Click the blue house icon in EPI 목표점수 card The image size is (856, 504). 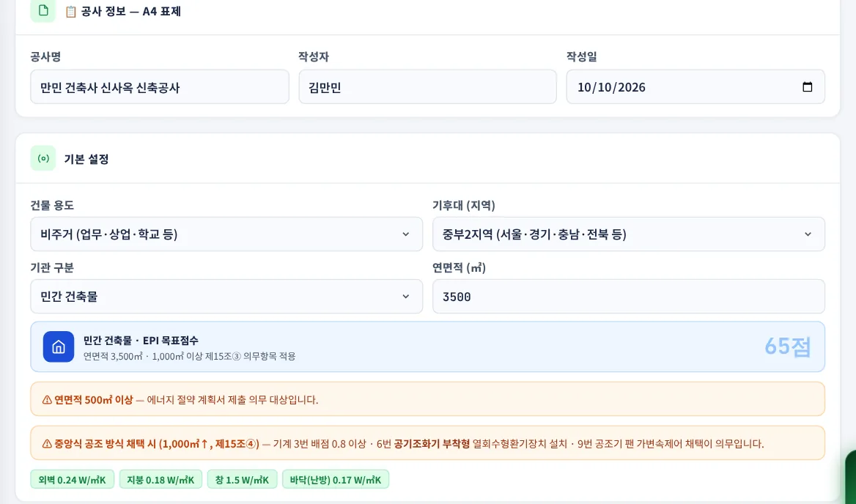pyautogui.click(x=59, y=347)
